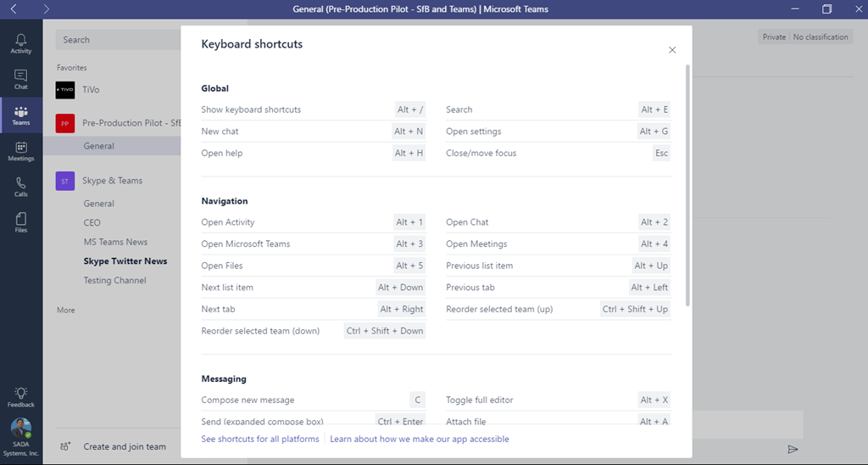Click the Ctrl + Shift + Down badge
The width and height of the screenshot is (868, 465).
click(x=385, y=331)
